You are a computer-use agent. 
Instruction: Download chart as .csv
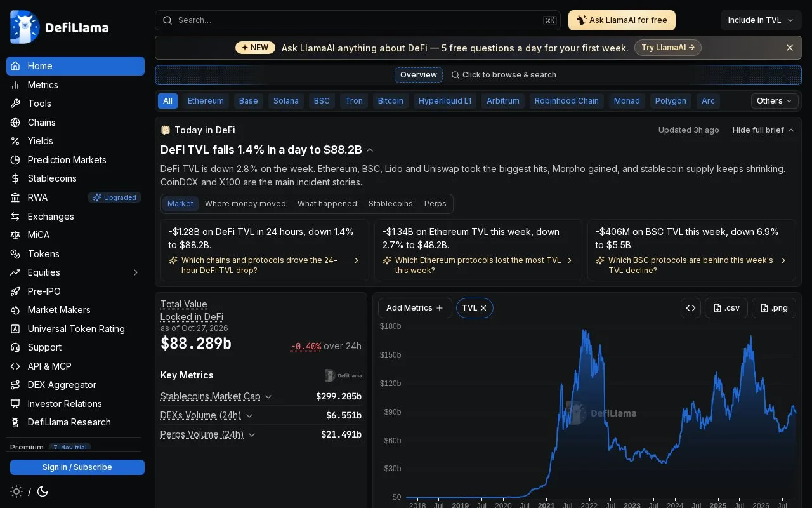click(x=726, y=308)
